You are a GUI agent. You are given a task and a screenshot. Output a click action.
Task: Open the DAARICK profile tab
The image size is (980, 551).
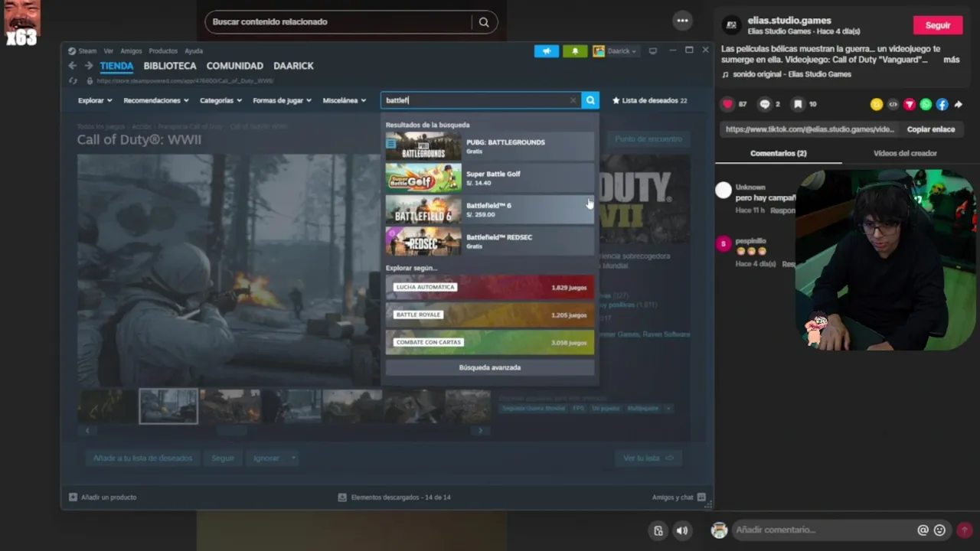click(293, 66)
